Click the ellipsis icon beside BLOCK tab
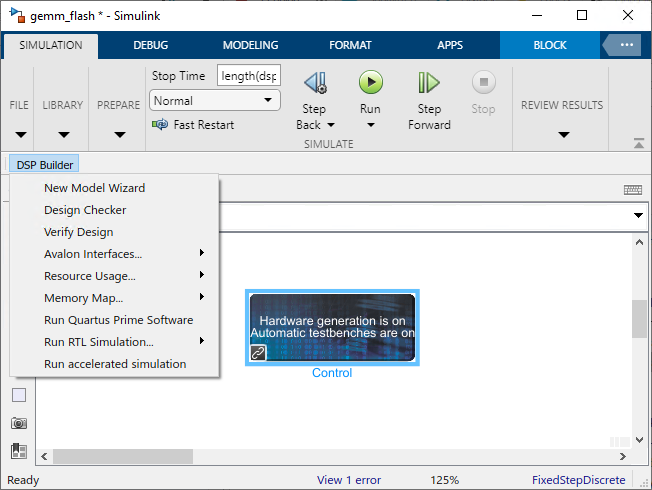Image resolution: width=652 pixels, height=490 pixels. tap(626, 45)
